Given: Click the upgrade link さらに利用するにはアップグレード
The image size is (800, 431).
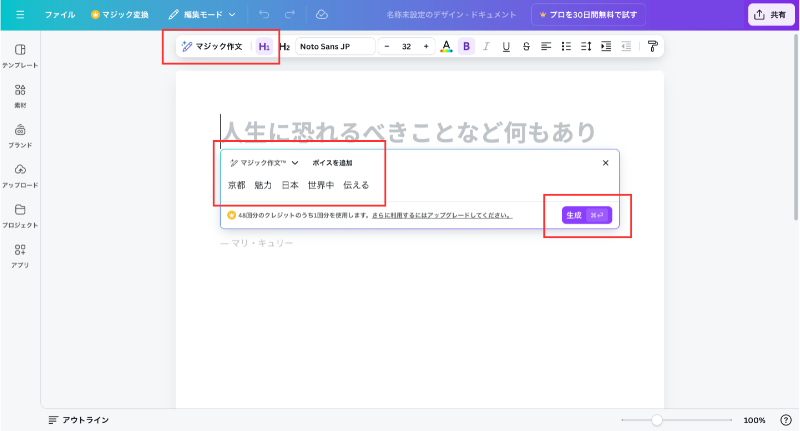Looking at the screenshot, I should 442,215.
